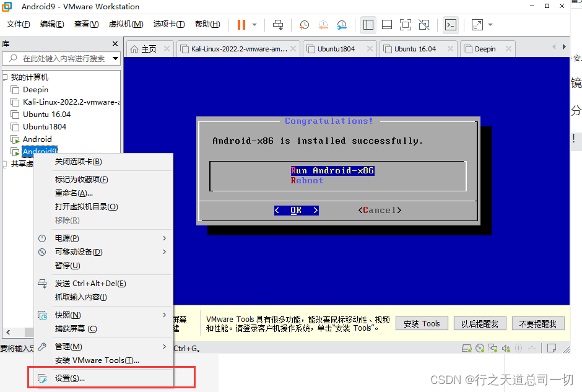Image resolution: width=582 pixels, height=392 pixels.
Task: Show next tabs with right arrow
Action: coord(564,47)
